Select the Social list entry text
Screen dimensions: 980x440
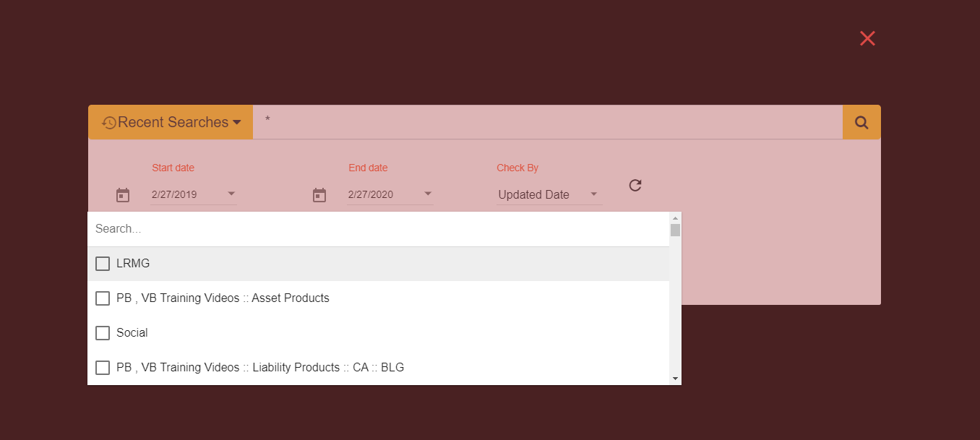coord(132,333)
